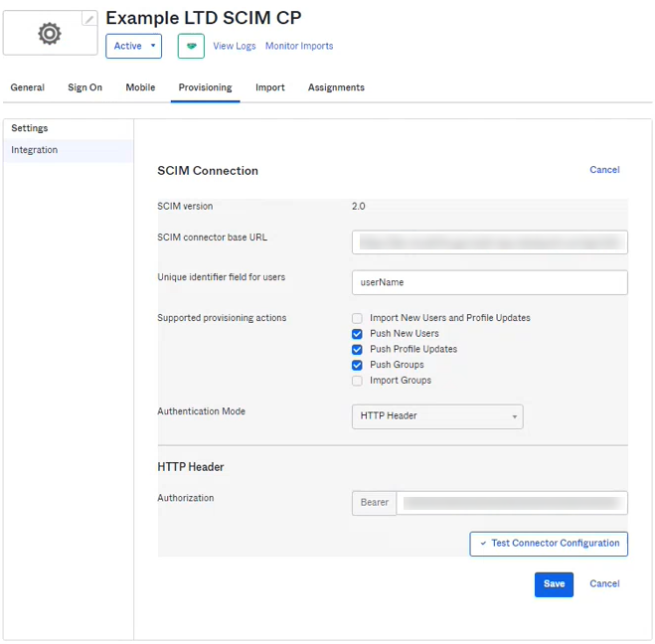Open the Active status dropdown
Viewport: 655px width, 644px height.
click(x=135, y=46)
